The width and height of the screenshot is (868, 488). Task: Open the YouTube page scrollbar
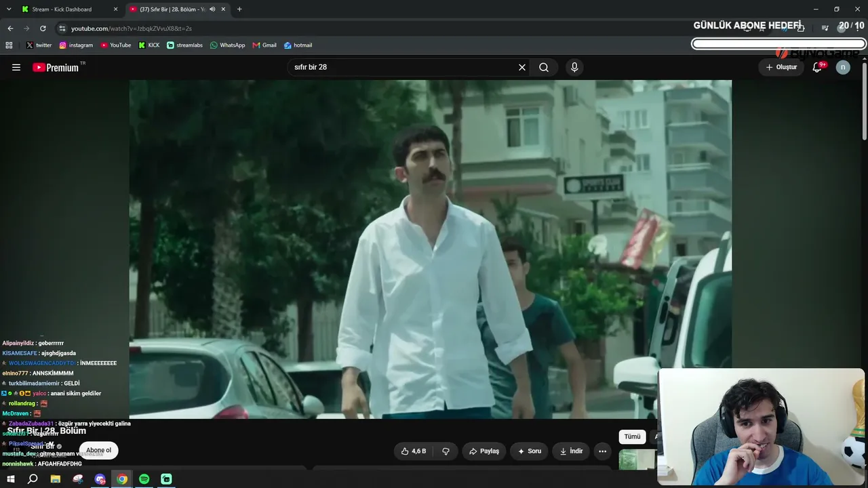865,102
